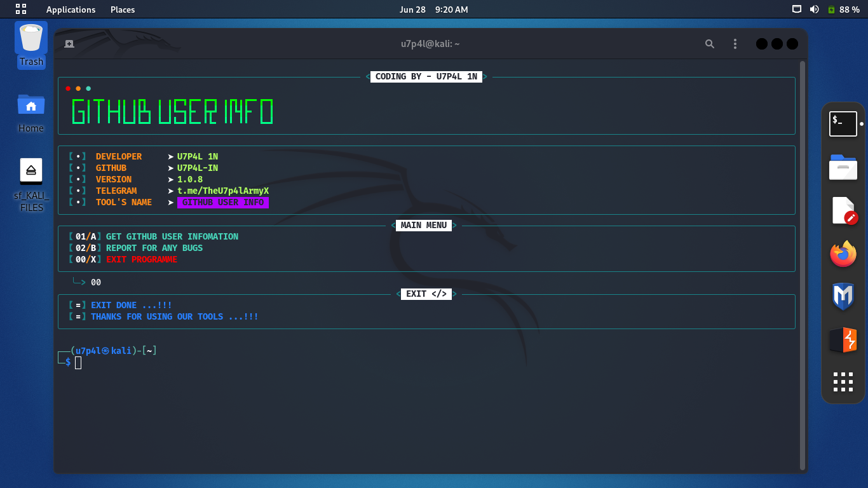Click the activities grid icon in the top bar
Viewport: 868px width, 488px height.
coord(21,9)
